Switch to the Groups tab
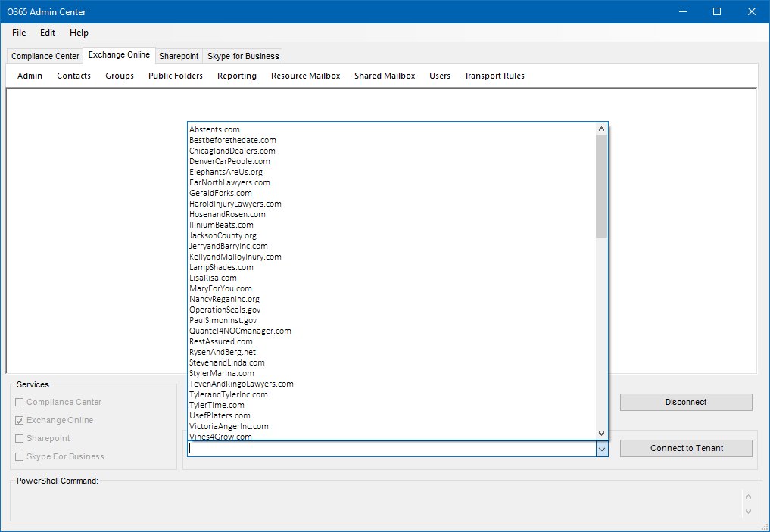 pyautogui.click(x=119, y=76)
